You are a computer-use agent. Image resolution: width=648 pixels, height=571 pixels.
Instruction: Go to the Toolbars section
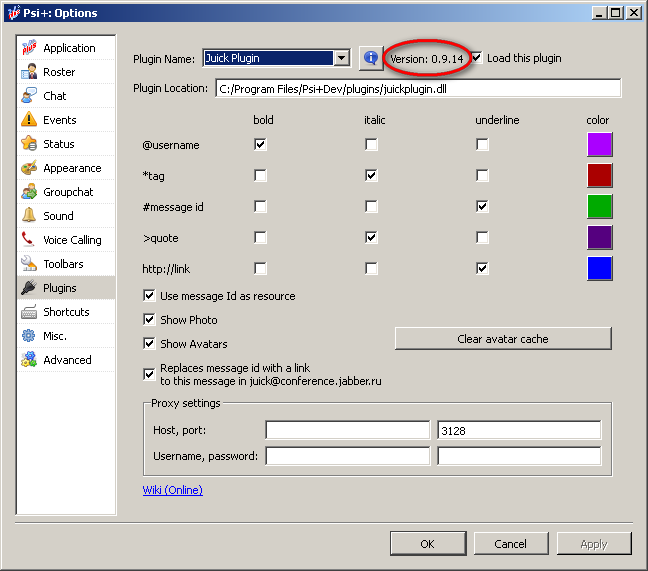[x=63, y=264]
